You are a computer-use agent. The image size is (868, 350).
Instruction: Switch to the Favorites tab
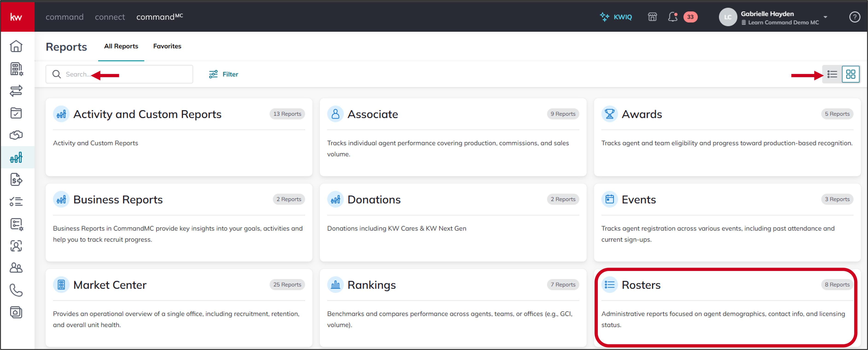pyautogui.click(x=167, y=46)
